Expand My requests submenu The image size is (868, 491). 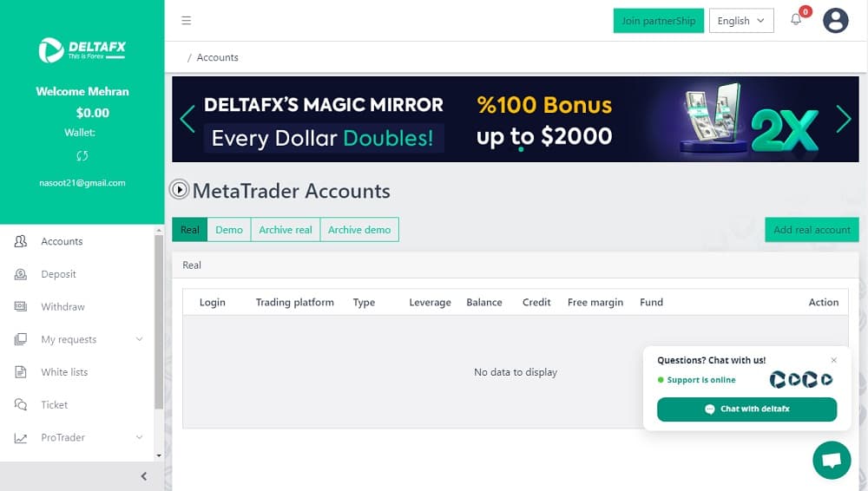coord(139,339)
